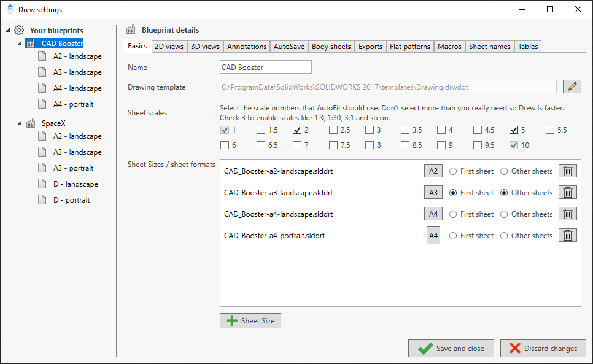Collapse the SpaceX blueprint tree node
Screen dimensions: 593x364
pos(20,123)
